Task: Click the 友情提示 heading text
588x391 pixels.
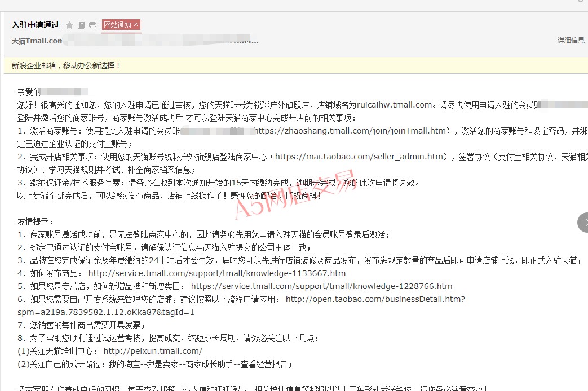Action: click(36, 221)
